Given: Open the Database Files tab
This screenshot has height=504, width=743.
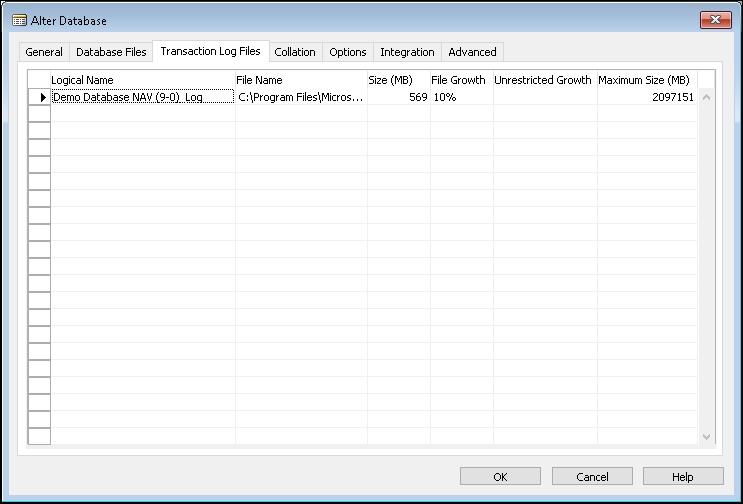Looking at the screenshot, I should pos(111,52).
